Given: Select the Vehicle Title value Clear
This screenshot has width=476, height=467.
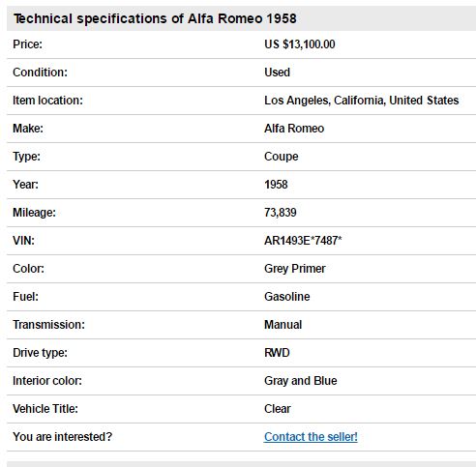Looking at the screenshot, I should point(278,409).
